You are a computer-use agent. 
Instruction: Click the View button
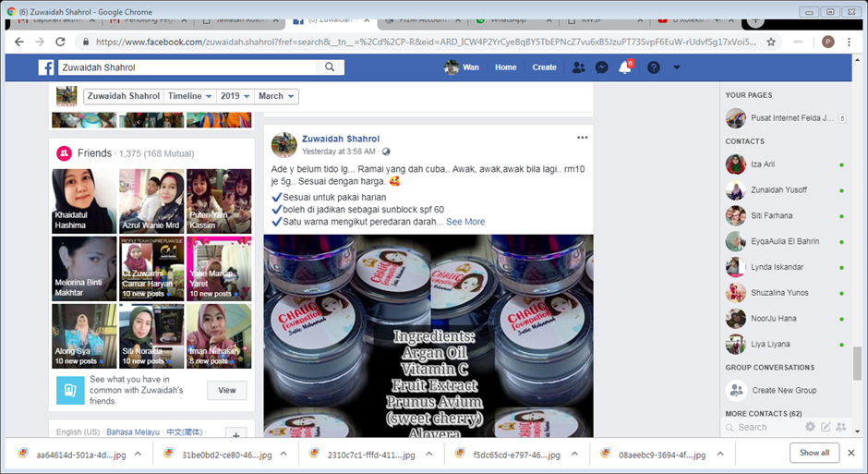click(x=227, y=391)
